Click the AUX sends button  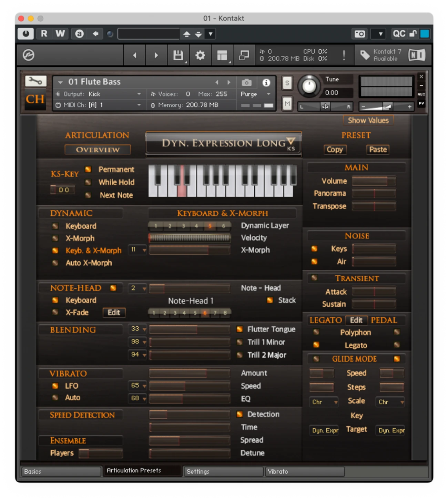coord(421,94)
